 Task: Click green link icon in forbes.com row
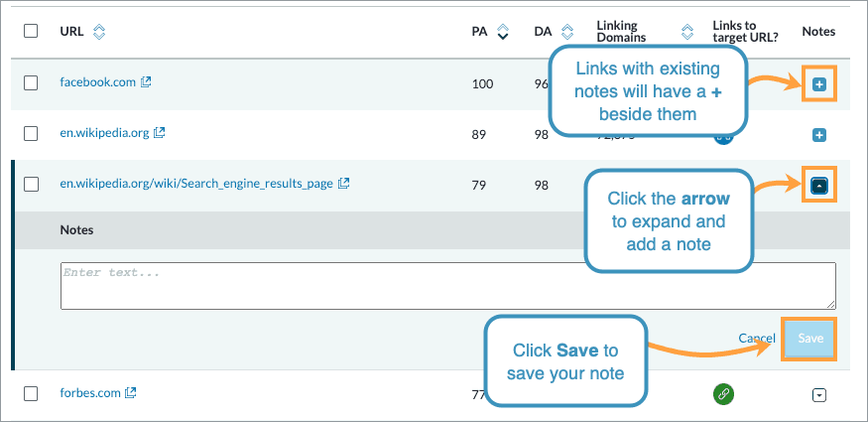click(723, 394)
